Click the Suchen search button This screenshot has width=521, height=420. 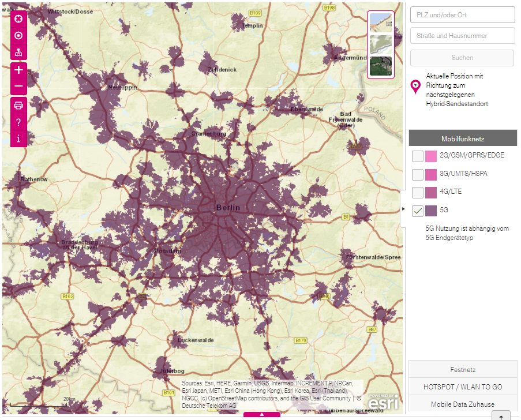click(462, 58)
